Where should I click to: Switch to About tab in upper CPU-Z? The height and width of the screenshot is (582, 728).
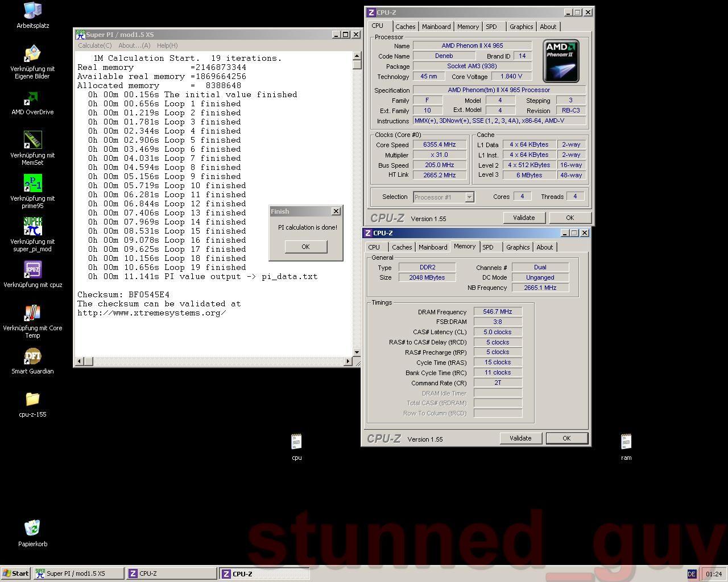point(548,27)
